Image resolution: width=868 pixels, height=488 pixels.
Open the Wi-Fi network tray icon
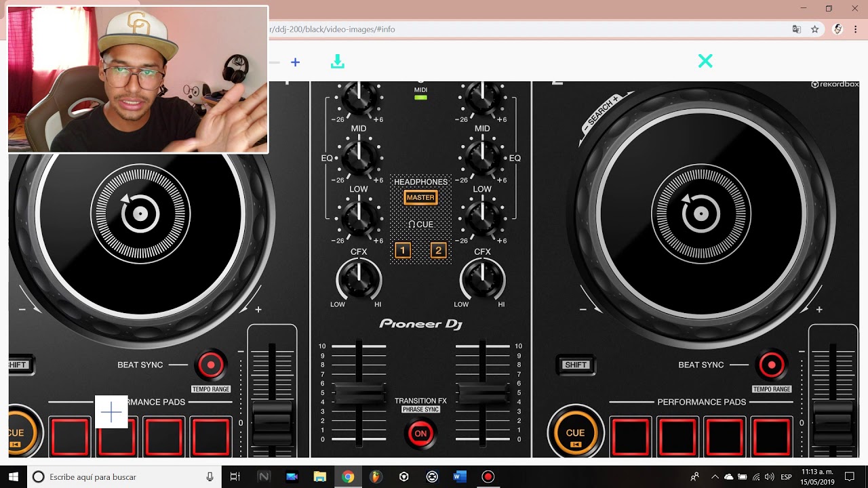click(756, 476)
